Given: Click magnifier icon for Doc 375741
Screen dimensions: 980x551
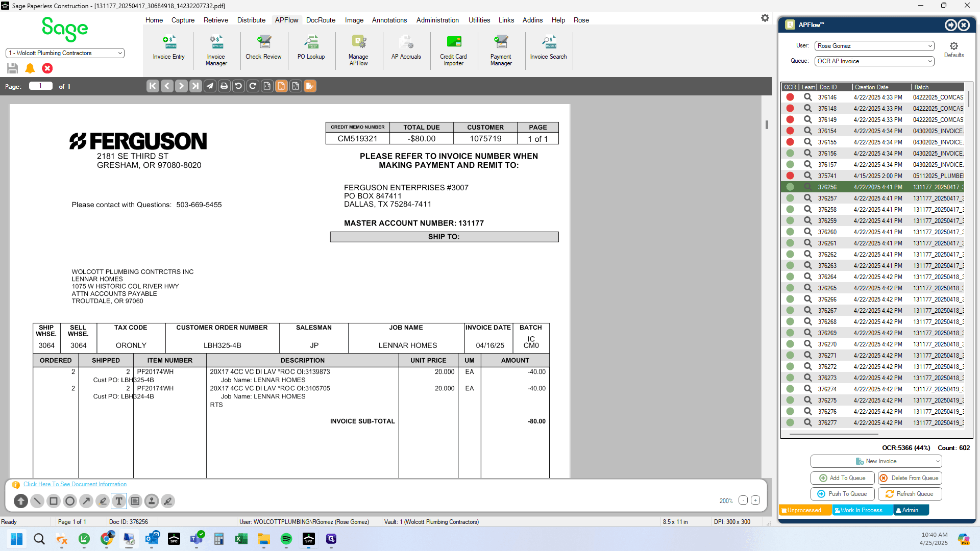Looking at the screenshot, I should pyautogui.click(x=807, y=176).
